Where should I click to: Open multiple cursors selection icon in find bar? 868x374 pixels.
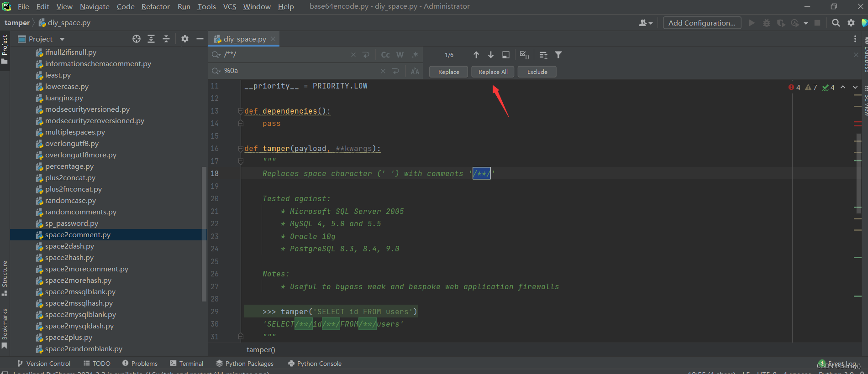(525, 55)
